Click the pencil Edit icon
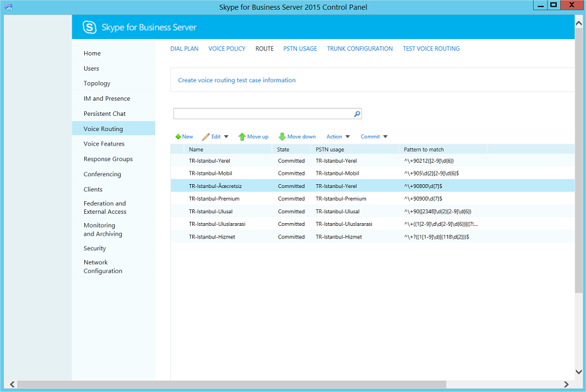The image size is (586, 392). [205, 137]
